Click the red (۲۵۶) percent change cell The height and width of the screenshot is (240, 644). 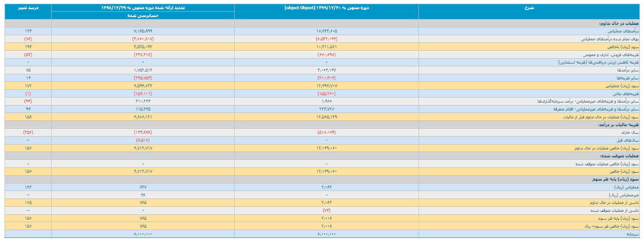(28, 132)
